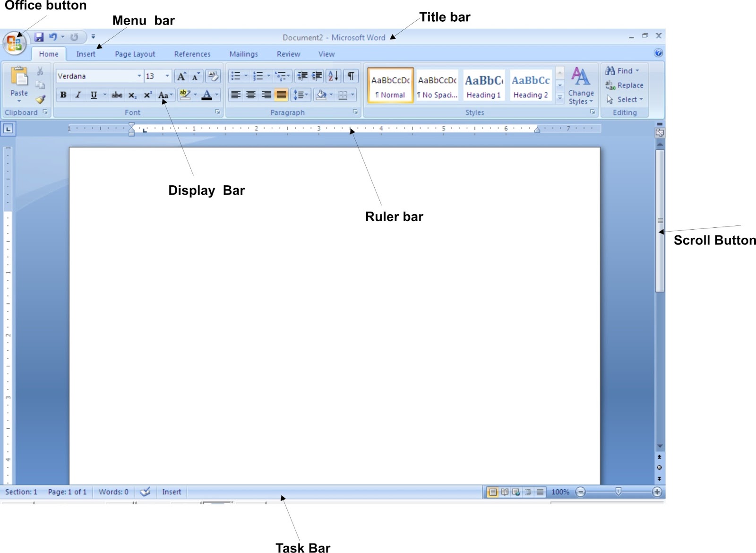
Task: Toggle Italic formatting
Action: 78,95
